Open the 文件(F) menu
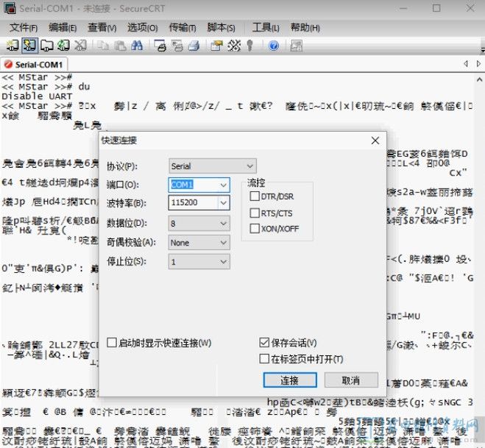The height and width of the screenshot is (448, 485). (x=24, y=27)
